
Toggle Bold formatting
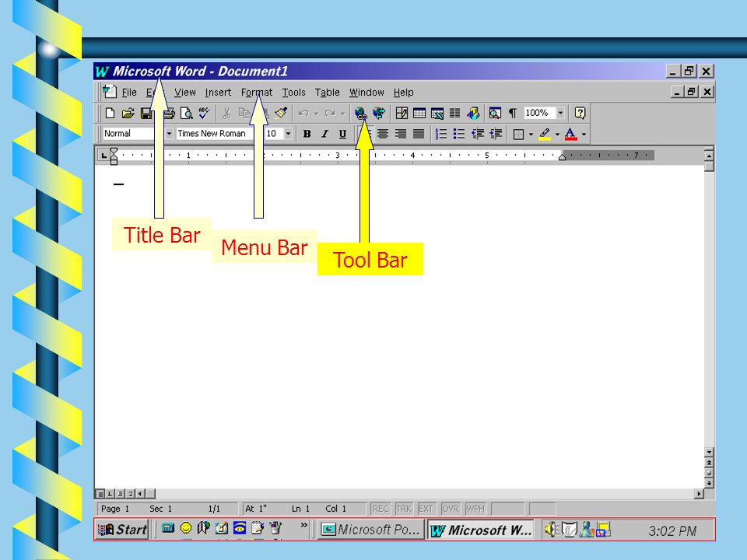coord(307,134)
